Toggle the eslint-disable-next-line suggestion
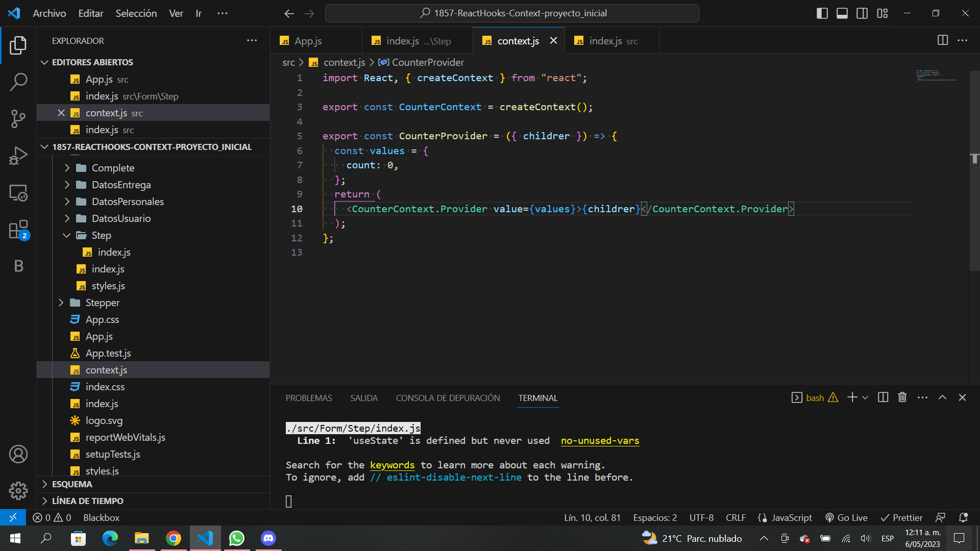Image resolution: width=980 pixels, height=551 pixels. (x=444, y=477)
